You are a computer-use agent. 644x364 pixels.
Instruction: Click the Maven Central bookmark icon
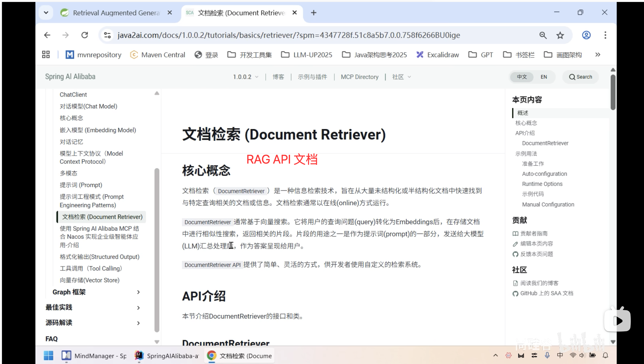point(134,55)
